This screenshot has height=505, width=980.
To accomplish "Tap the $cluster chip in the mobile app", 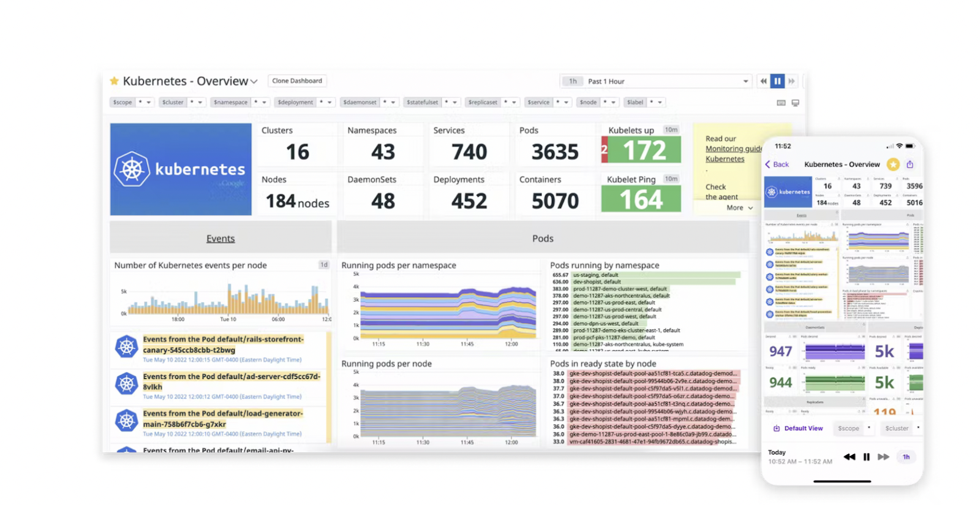I will tap(902, 428).
